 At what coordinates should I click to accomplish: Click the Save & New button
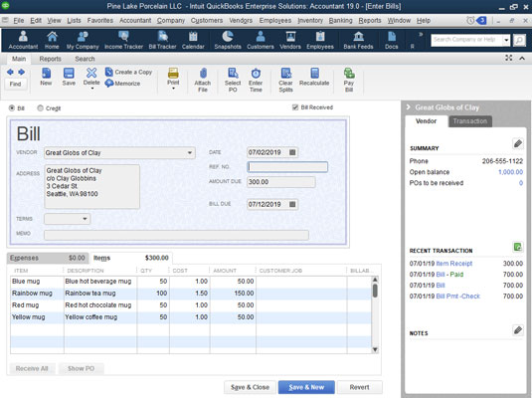pos(306,387)
